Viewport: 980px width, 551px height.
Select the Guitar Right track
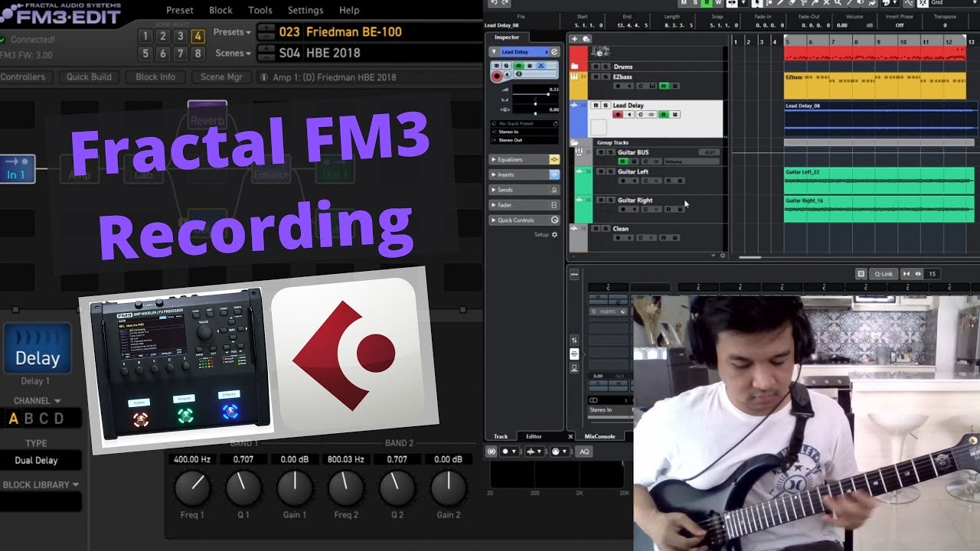[635, 201]
